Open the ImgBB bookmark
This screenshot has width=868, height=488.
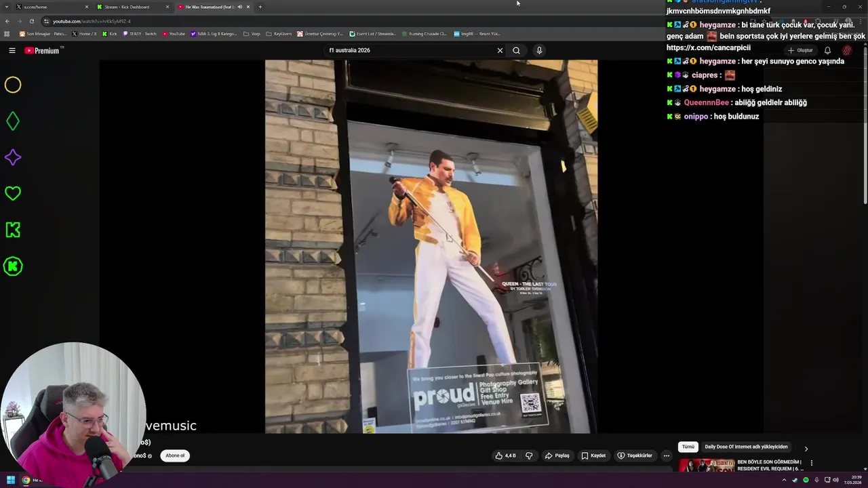(x=477, y=33)
